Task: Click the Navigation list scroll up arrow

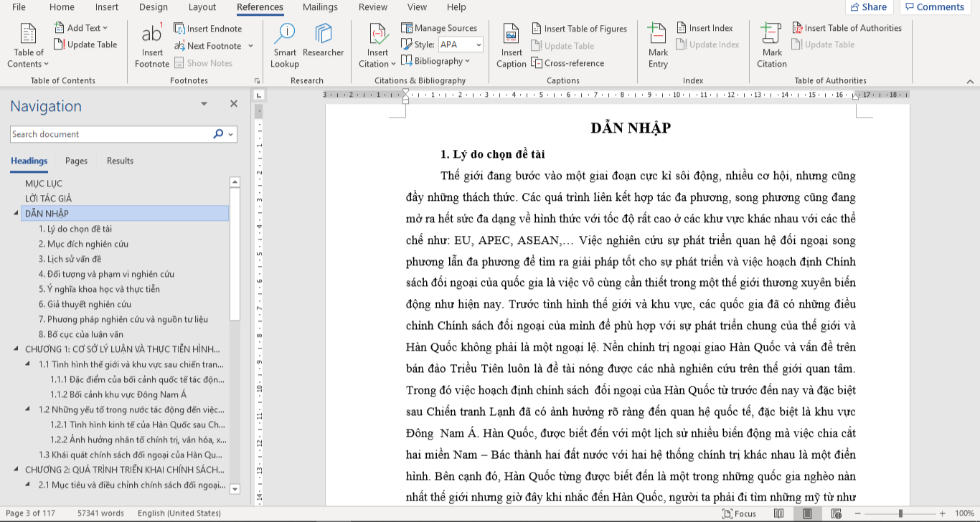Action: [235, 182]
